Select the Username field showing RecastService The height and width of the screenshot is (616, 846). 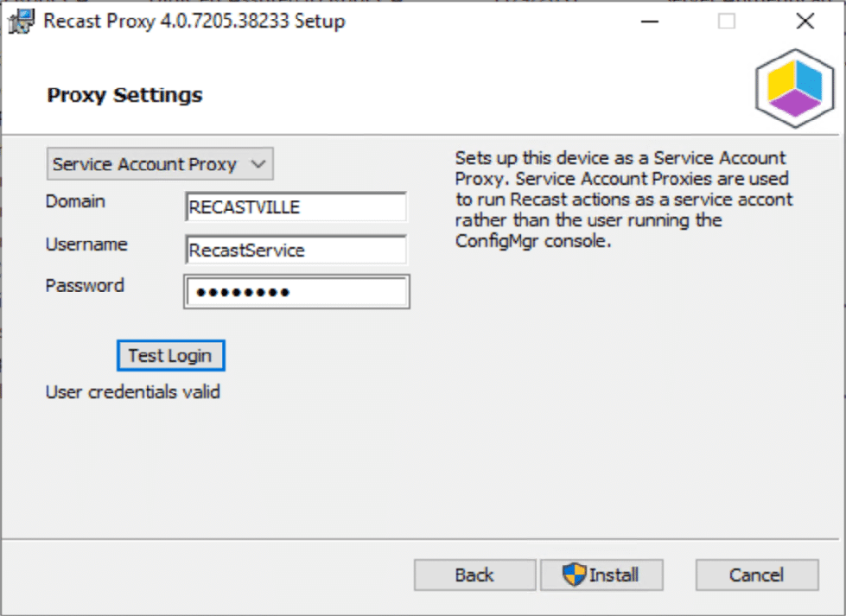(296, 250)
